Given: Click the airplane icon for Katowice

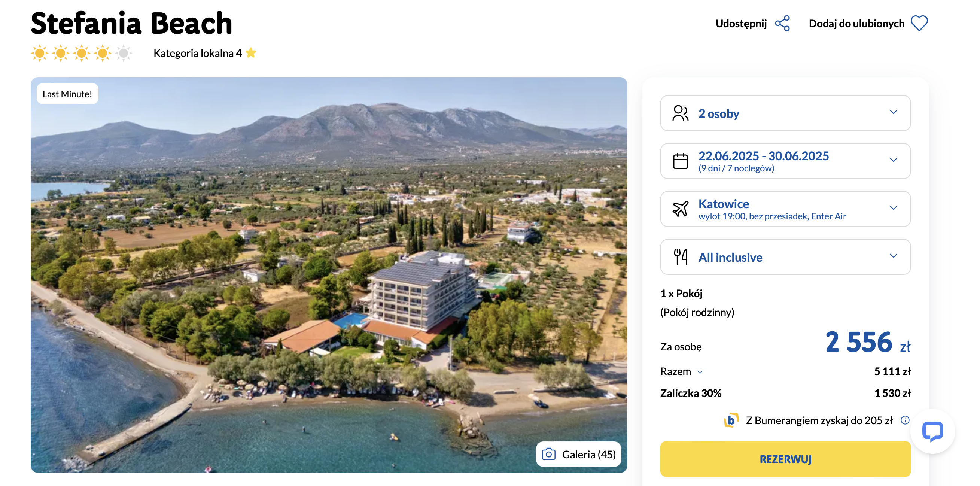Looking at the screenshot, I should [x=680, y=209].
